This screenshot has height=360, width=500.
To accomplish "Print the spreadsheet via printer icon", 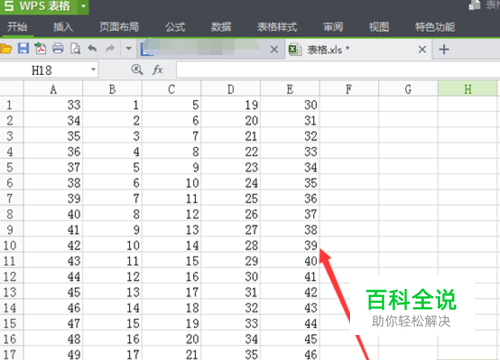I will 58,49.
